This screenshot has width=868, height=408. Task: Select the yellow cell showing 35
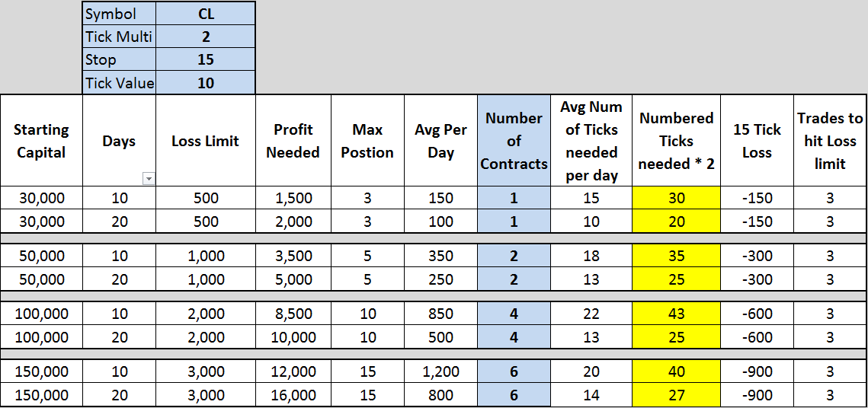coord(676,256)
